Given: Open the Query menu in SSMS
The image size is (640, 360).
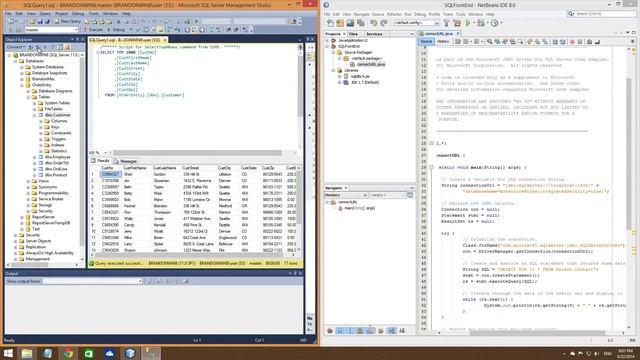Looking at the screenshot, I should pos(45,13).
